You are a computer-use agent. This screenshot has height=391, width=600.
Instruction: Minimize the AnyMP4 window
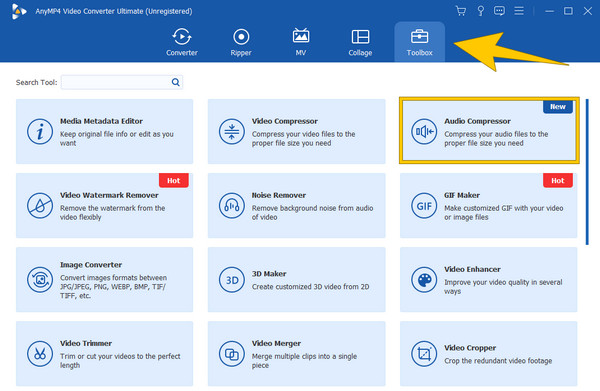coord(549,11)
